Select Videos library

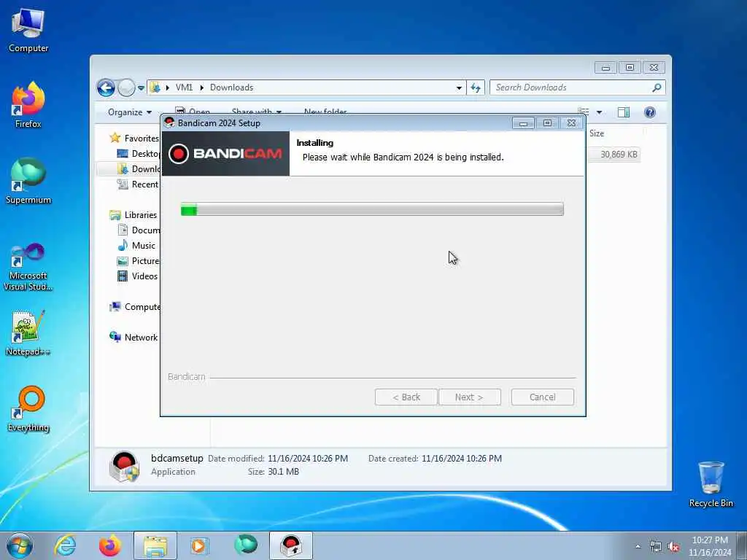click(138, 276)
